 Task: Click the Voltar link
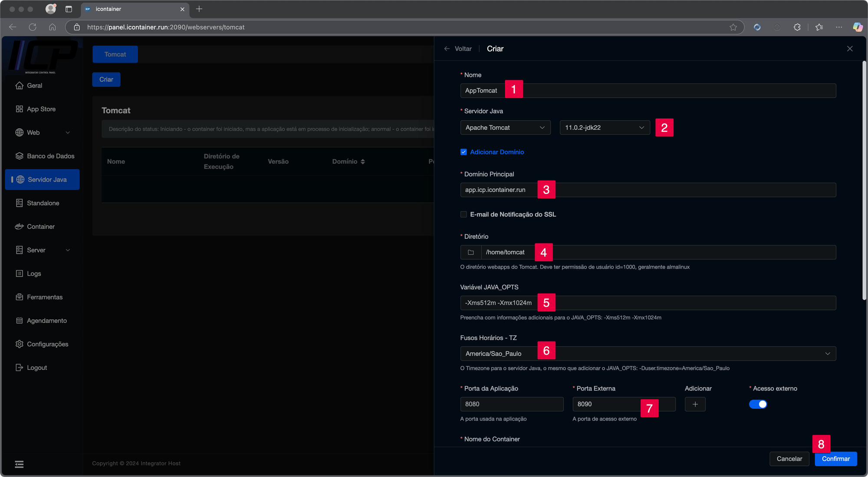463,49
